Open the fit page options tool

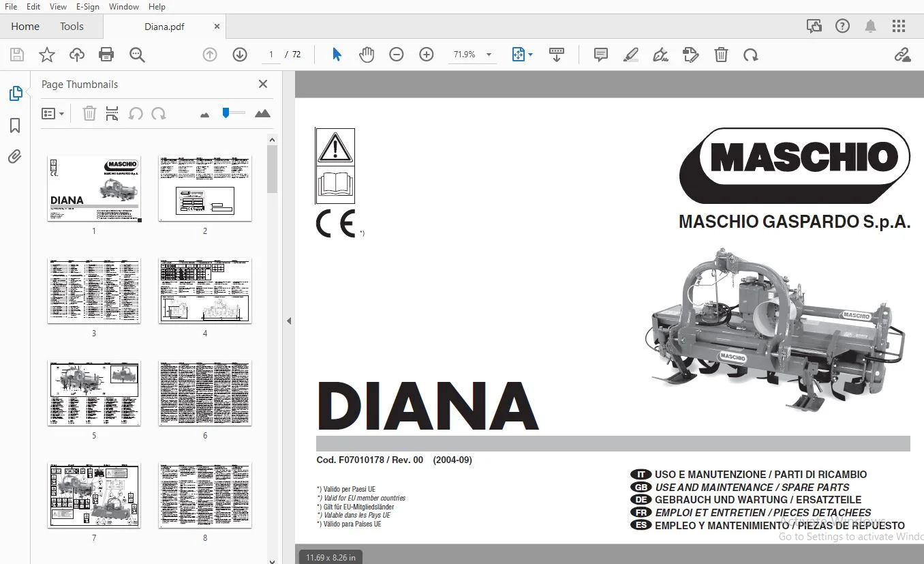522,55
